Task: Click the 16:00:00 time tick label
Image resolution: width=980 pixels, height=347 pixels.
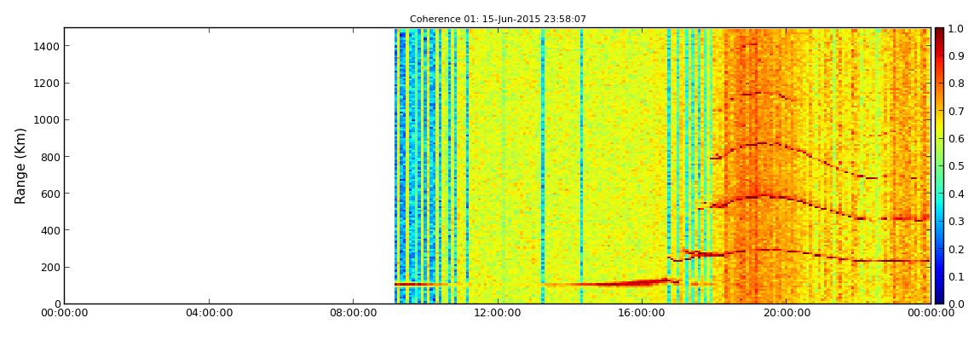Action: [x=642, y=313]
